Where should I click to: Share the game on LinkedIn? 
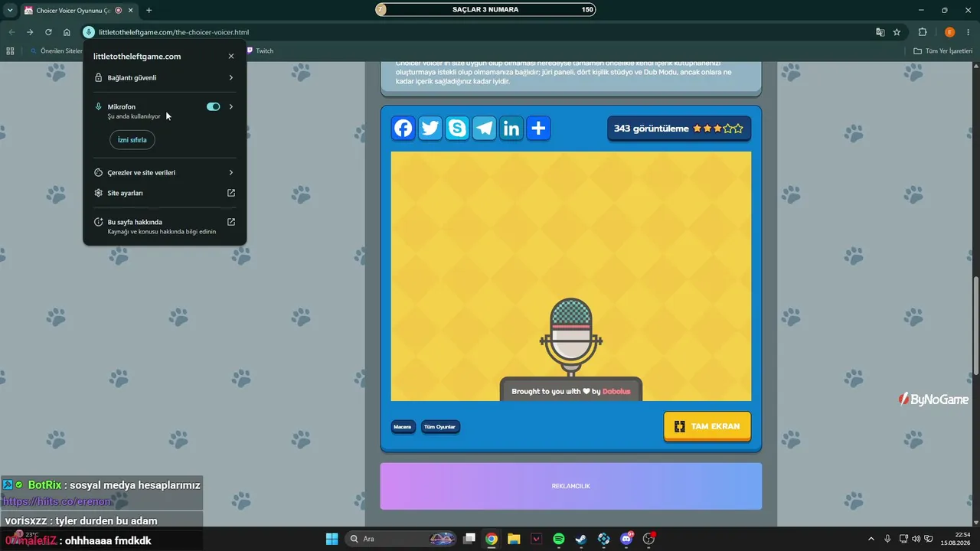coord(511,129)
